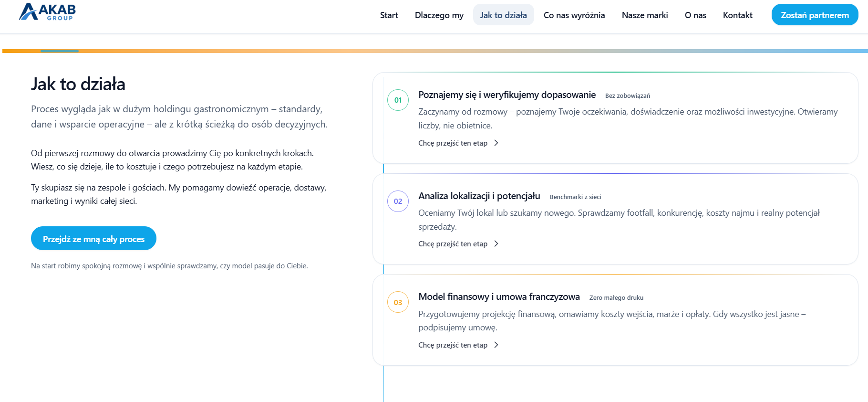
Task: Select the 'Poznajemy się i weryfikujemy dopasowanie' heading
Action: click(506, 95)
